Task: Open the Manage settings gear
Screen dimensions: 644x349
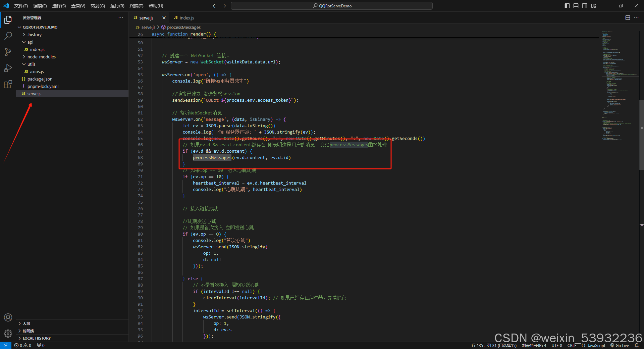Action: click(8, 334)
